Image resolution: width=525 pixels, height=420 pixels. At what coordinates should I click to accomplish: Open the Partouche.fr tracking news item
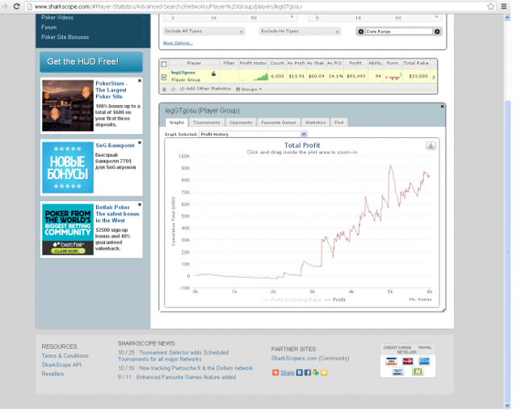[196, 368]
